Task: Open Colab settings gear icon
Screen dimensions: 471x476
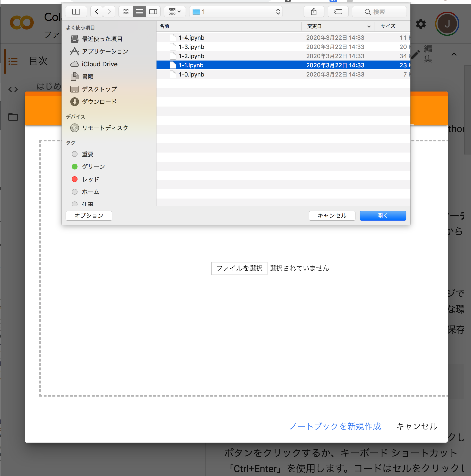Action: pos(420,24)
